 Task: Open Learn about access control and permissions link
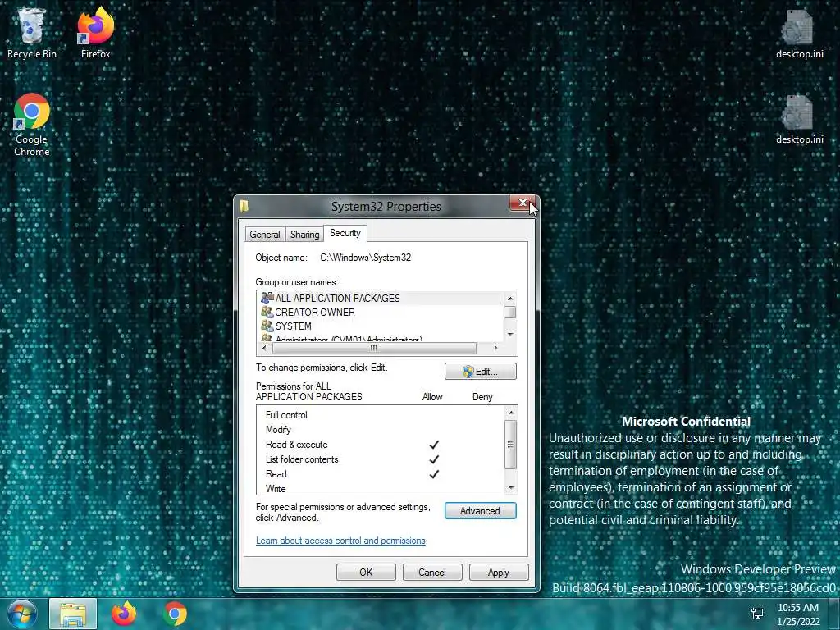coord(340,541)
